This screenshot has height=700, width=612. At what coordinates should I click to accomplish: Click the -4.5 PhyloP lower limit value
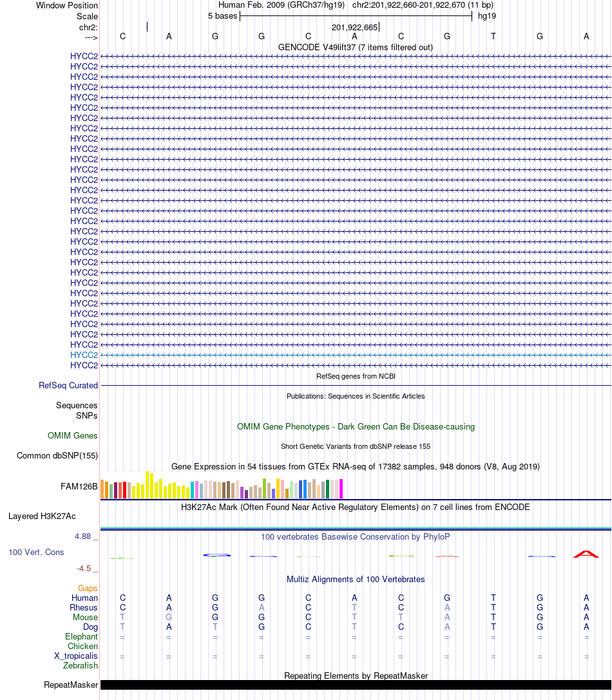click(x=84, y=568)
